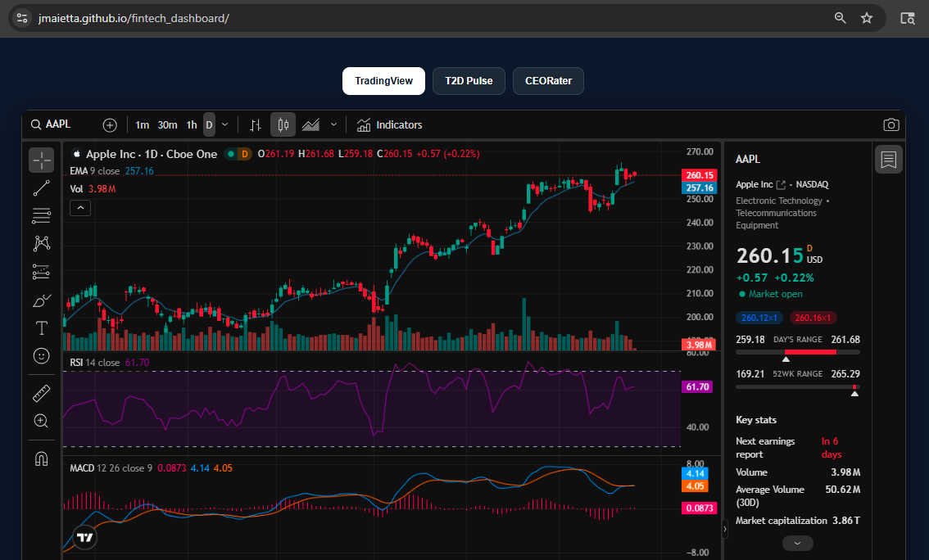The image size is (929, 560).
Task: Select the crosshair cursor tool
Action: tap(42, 160)
